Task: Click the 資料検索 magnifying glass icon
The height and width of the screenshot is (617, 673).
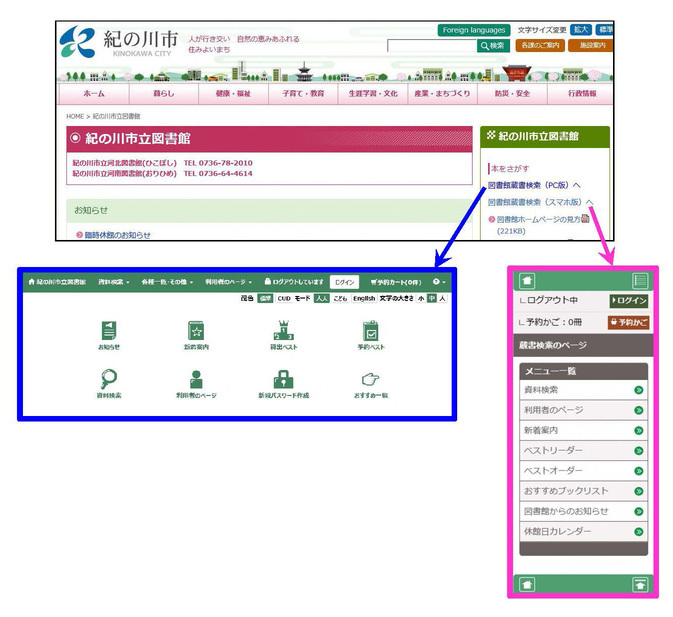Action: (x=109, y=379)
